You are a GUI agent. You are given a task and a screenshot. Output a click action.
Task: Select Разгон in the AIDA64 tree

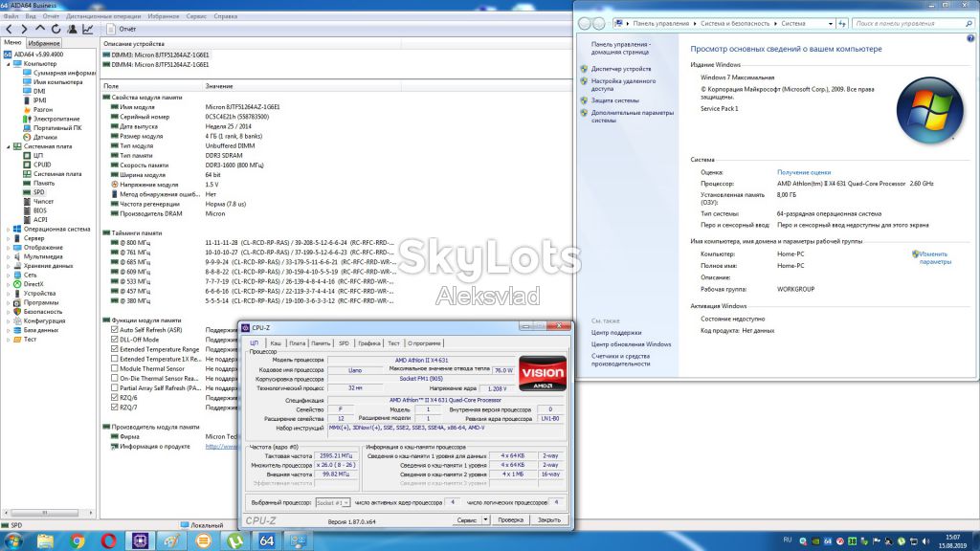43,109
